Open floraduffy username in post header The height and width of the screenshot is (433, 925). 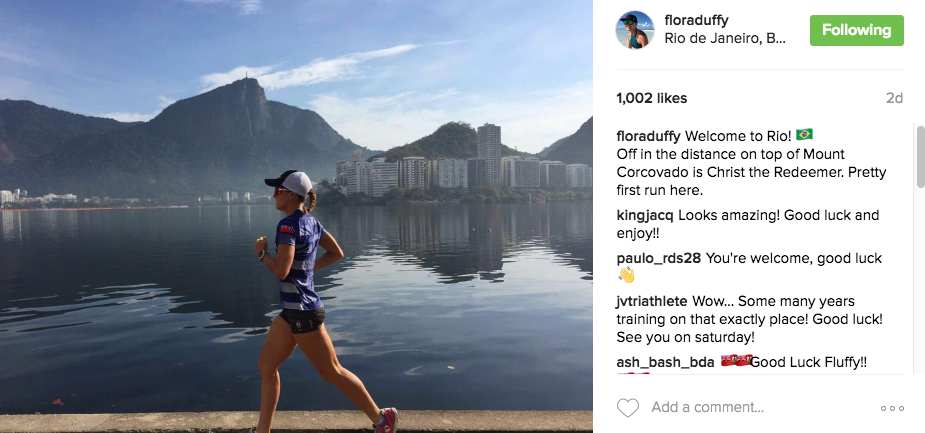698,20
